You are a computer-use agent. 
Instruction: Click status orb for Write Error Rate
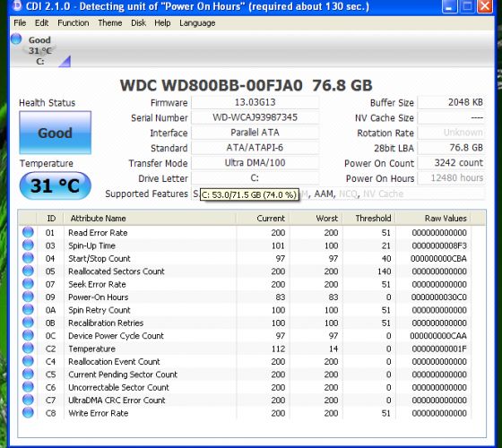(x=28, y=413)
